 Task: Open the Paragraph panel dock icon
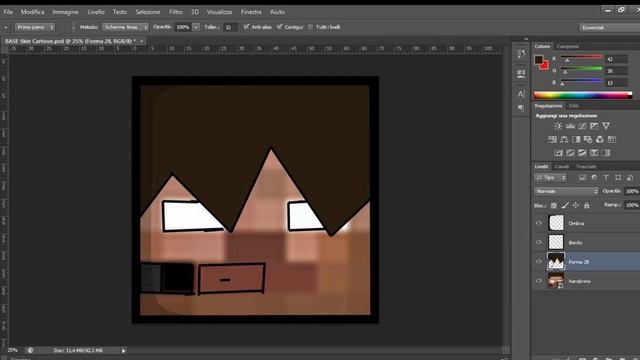(x=521, y=108)
